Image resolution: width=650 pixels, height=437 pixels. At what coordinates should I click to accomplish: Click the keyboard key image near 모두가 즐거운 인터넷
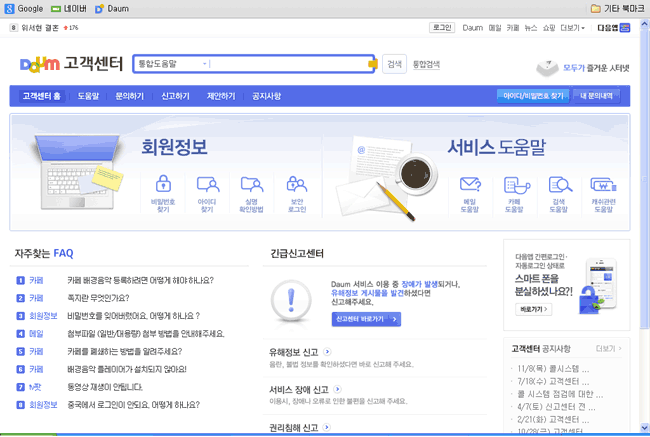[x=547, y=68]
